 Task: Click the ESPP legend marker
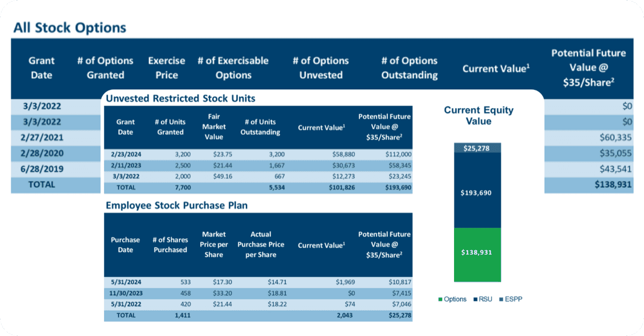[x=501, y=299]
